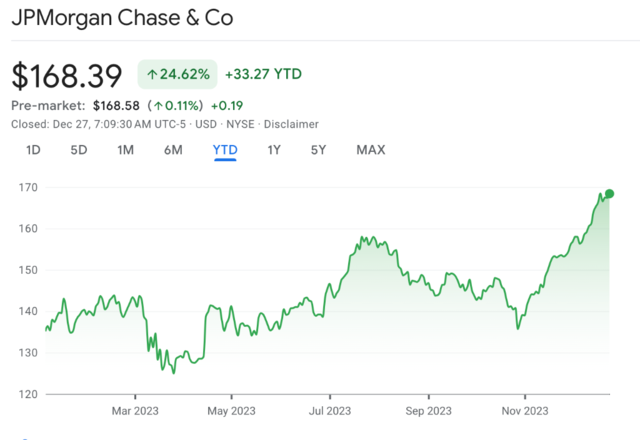Click the 170 y-axis label
Viewport: 640px width, 440px height.
(x=28, y=187)
